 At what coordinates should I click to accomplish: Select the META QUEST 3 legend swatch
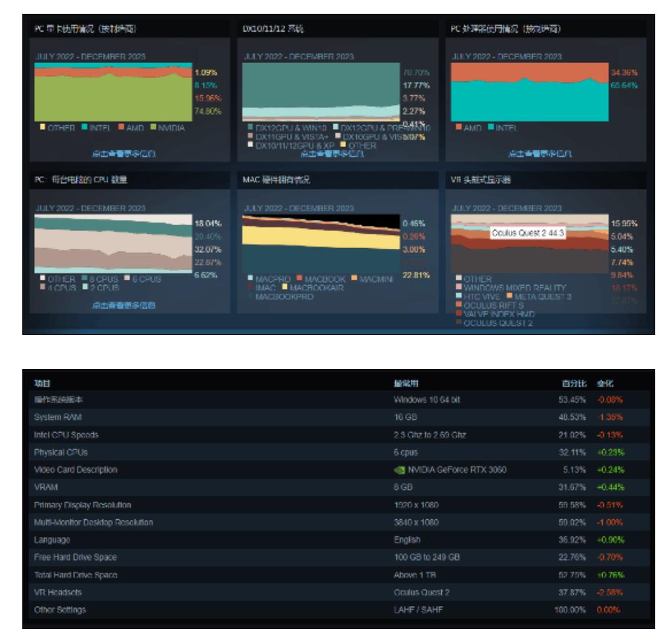click(x=509, y=295)
